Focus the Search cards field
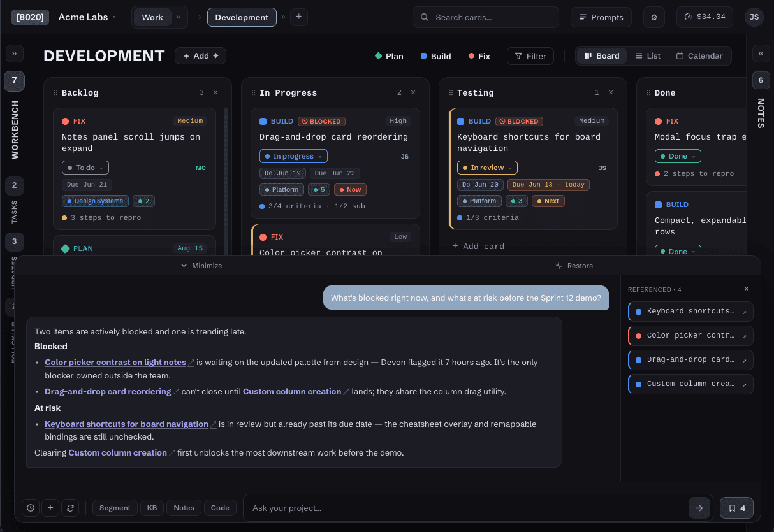 point(486,17)
